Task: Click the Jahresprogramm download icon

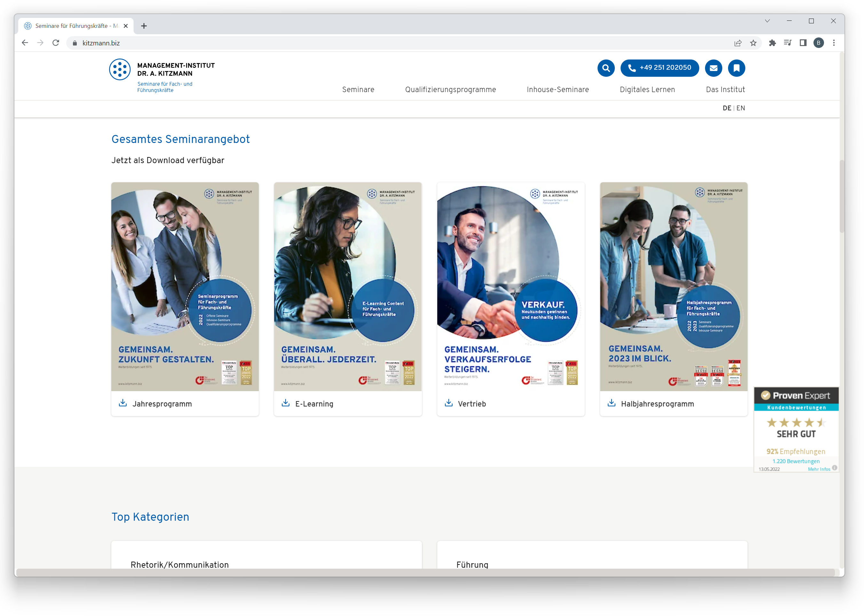Action: tap(123, 403)
